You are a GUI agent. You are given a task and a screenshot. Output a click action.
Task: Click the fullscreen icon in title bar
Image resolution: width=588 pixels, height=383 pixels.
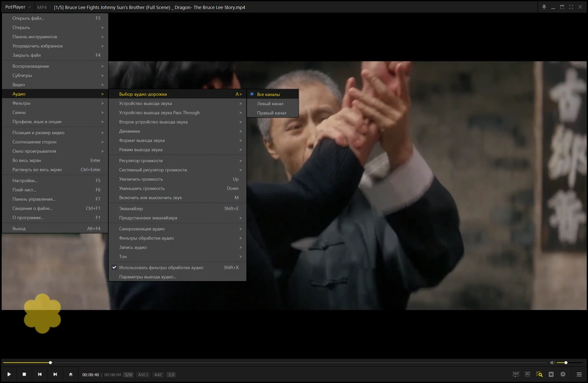click(571, 7)
